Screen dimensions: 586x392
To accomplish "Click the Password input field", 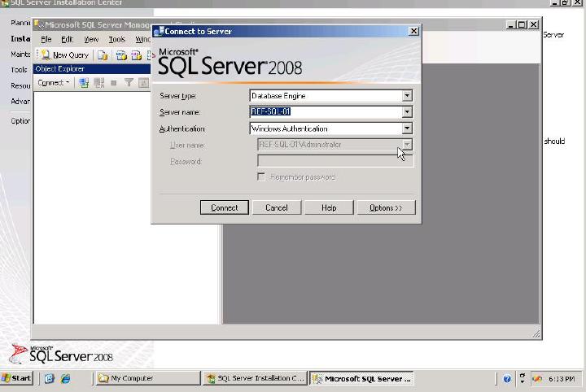I will click(335, 161).
